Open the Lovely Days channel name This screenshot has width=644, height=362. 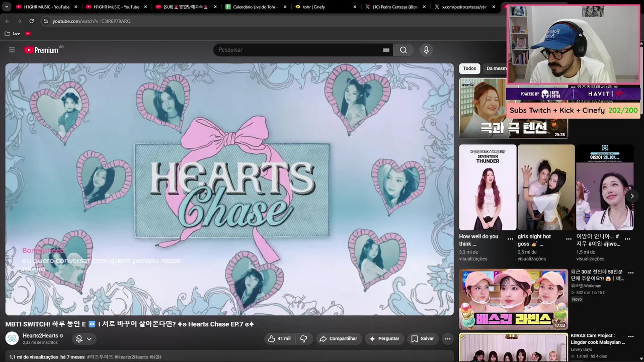(x=581, y=349)
